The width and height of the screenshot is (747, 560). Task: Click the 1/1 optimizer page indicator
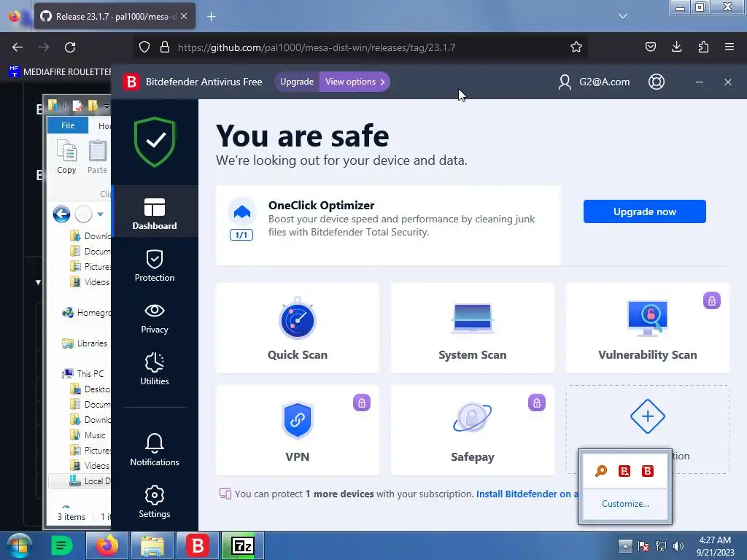(x=241, y=235)
